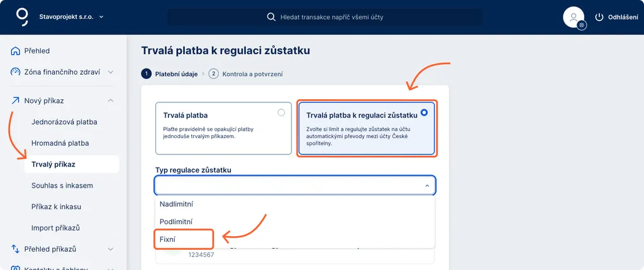Choose Podlimitní option
This screenshot has height=270, width=644.
click(x=294, y=222)
